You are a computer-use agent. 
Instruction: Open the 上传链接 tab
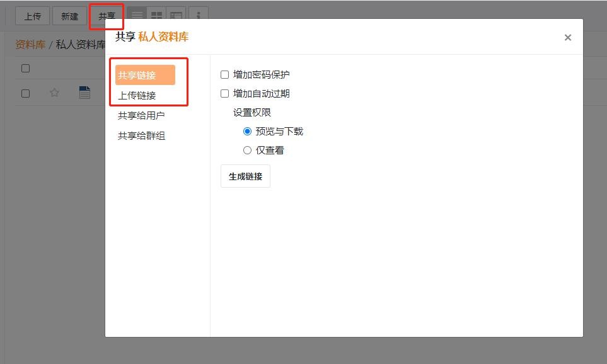coord(137,96)
